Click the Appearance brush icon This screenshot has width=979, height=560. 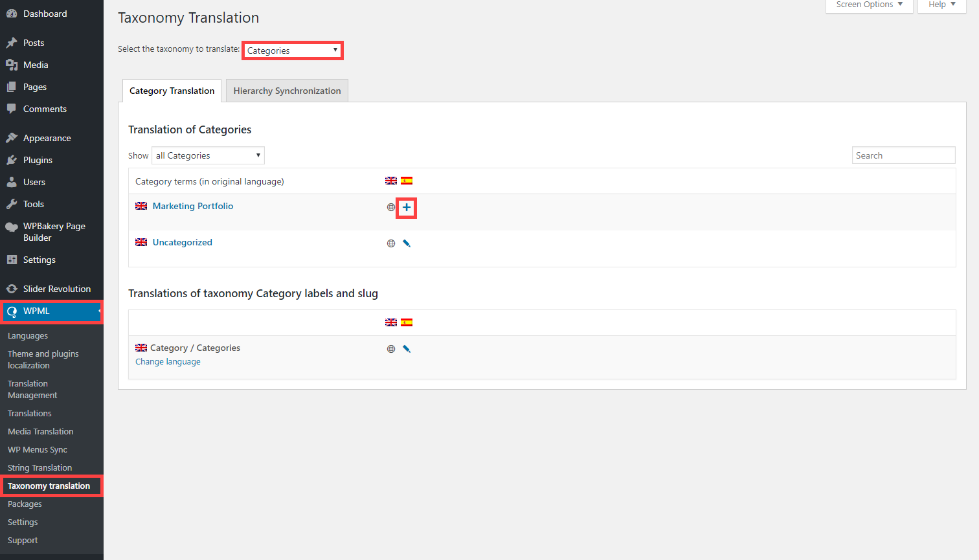click(12, 138)
